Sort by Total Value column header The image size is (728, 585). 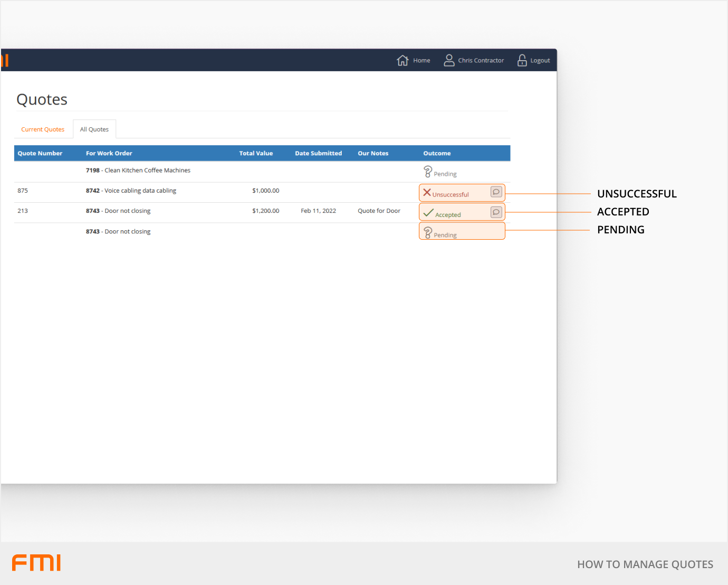point(256,154)
